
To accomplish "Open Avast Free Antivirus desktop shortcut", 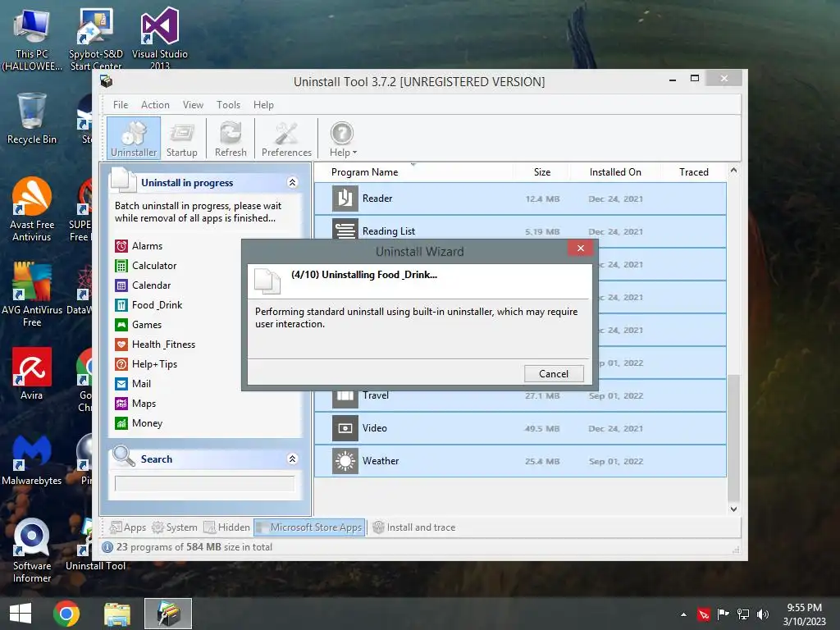I will 32,209.
